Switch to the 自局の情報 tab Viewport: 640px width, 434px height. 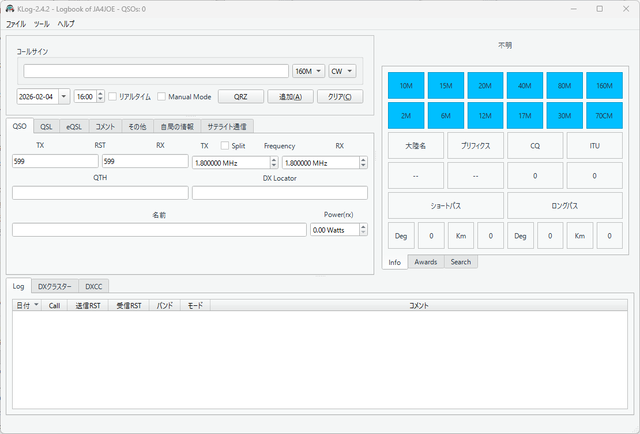pyautogui.click(x=177, y=127)
